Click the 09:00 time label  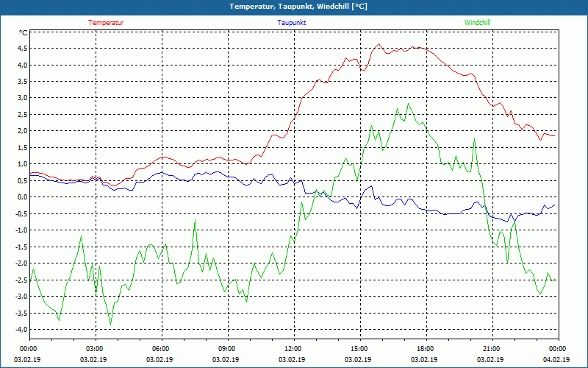(226, 349)
